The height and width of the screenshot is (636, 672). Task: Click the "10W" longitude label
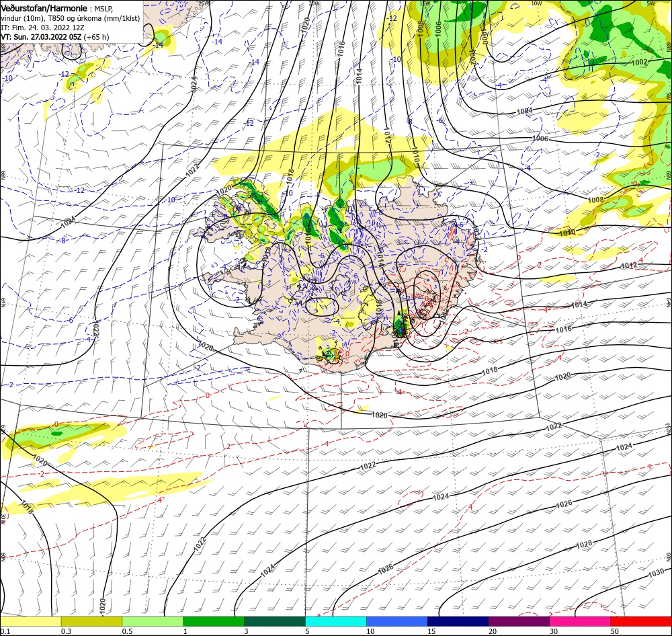tap(536, 3)
